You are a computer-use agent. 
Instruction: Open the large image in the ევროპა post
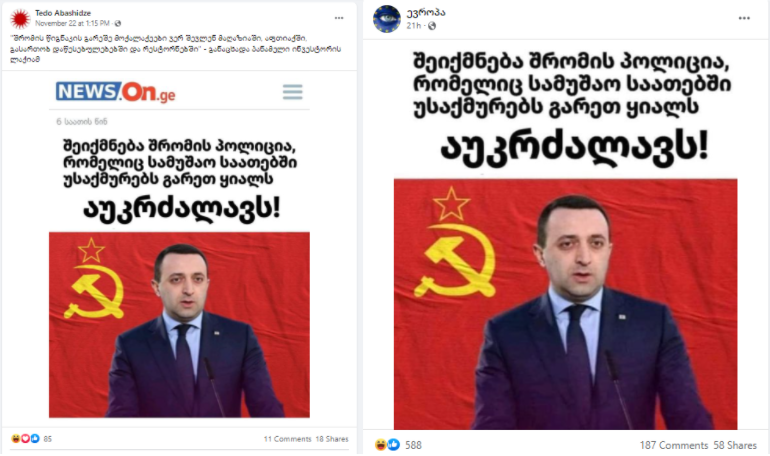click(565, 304)
